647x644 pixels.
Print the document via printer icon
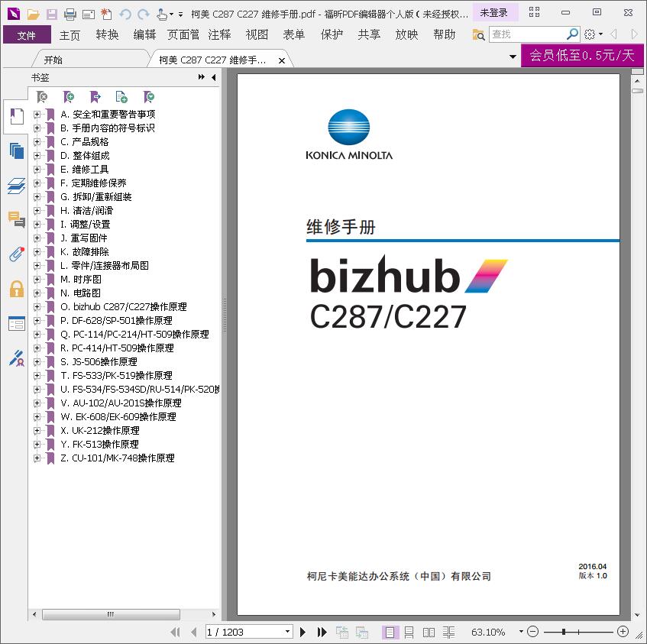pos(70,15)
